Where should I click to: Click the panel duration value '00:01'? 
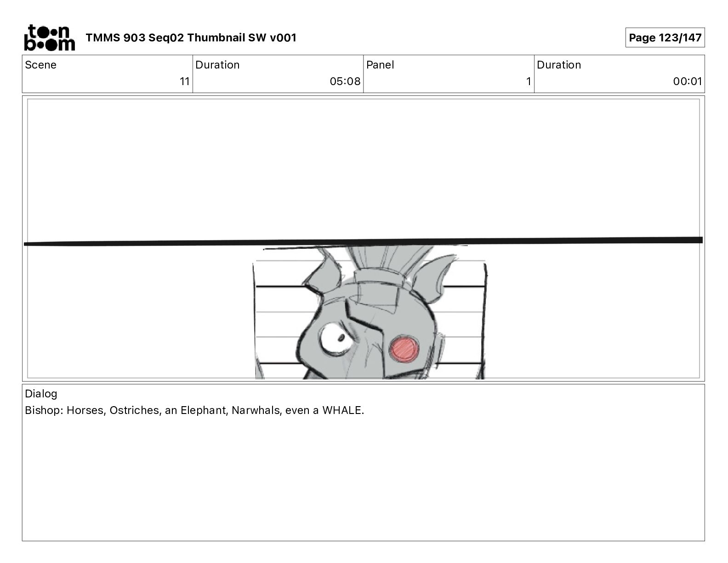[688, 82]
